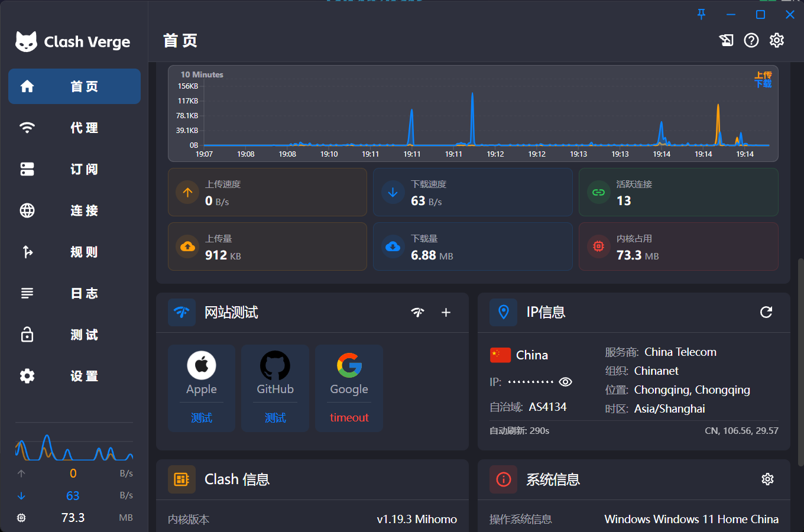The height and width of the screenshot is (532, 804).
Task: Test the GitHub site latency
Action: pyautogui.click(x=275, y=417)
